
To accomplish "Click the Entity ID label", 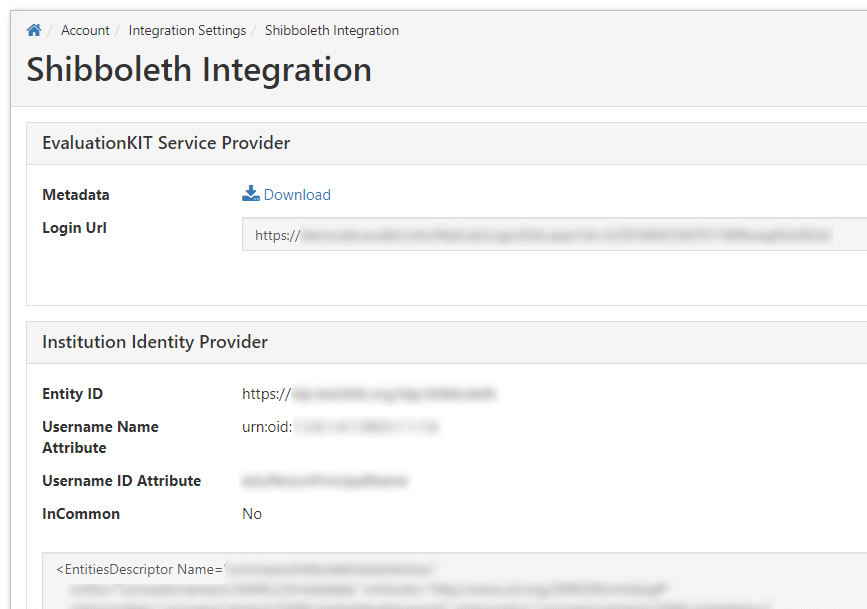I will 72,394.
